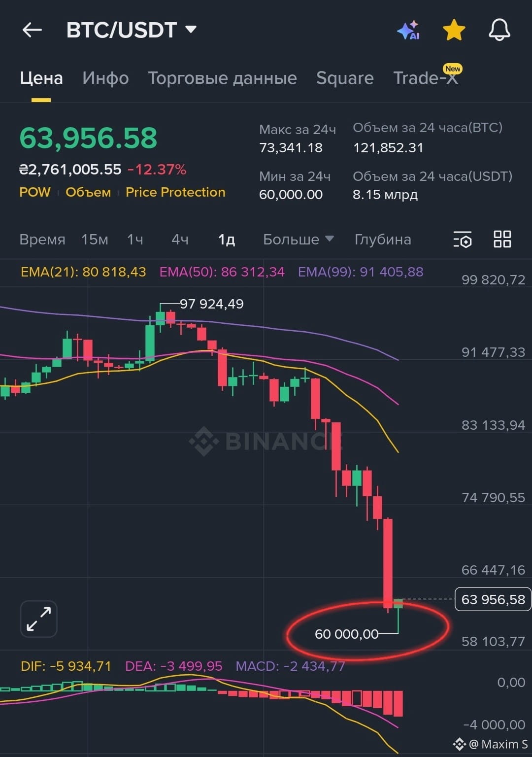Open the Trade-X tab
Screen dimensions: 532x757
426,77
